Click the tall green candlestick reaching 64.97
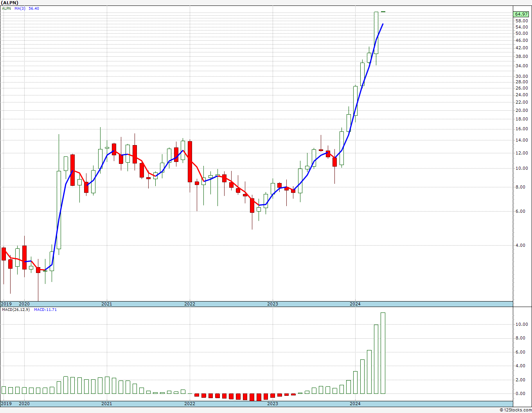This screenshot has width=532, height=413. (x=376, y=33)
